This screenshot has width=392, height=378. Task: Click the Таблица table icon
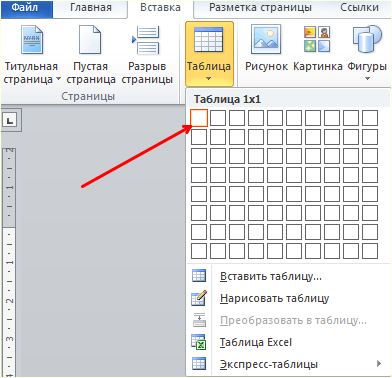pyautogui.click(x=209, y=40)
